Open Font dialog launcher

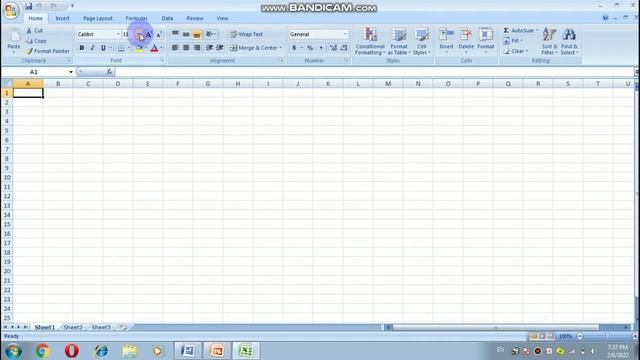tap(162, 60)
